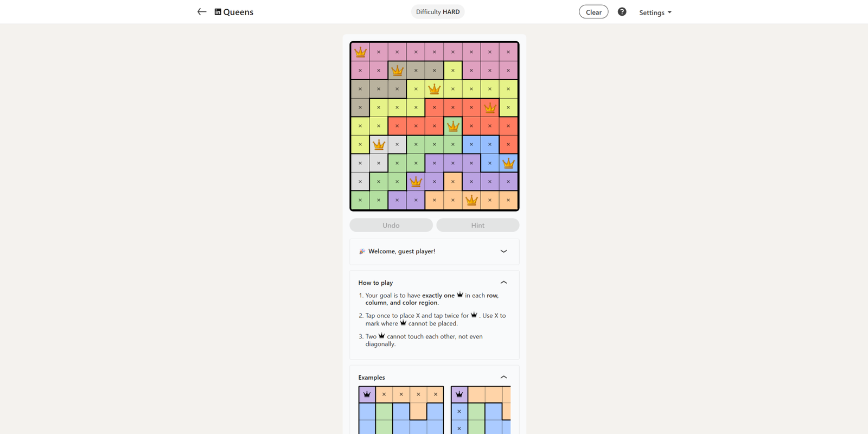868x434 pixels.
Task: Toggle the top-right pink X cell
Action: tap(508, 52)
